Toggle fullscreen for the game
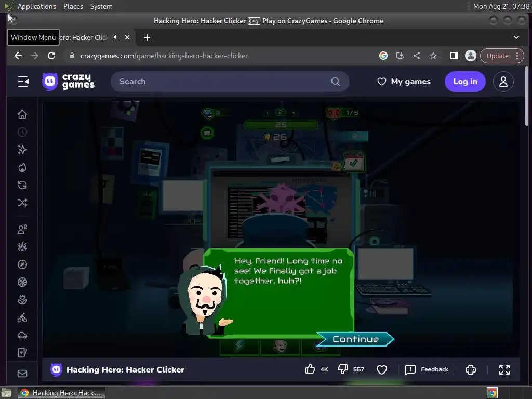This screenshot has width=532, height=399. pyautogui.click(x=504, y=369)
